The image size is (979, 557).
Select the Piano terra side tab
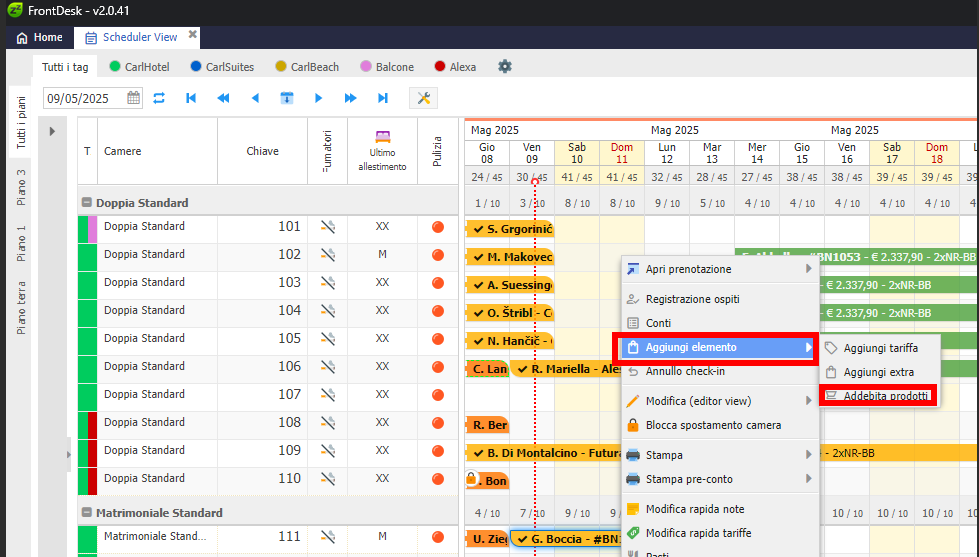click(21, 307)
